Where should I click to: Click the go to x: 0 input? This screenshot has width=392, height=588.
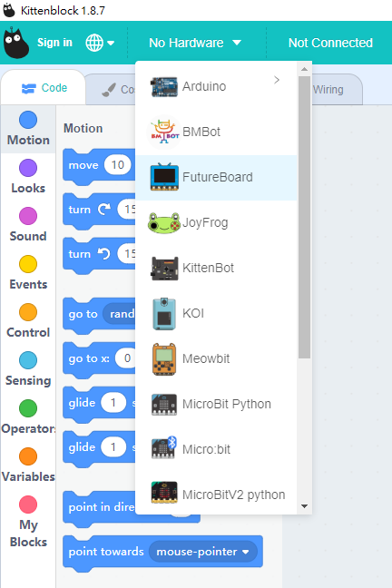[126, 358]
